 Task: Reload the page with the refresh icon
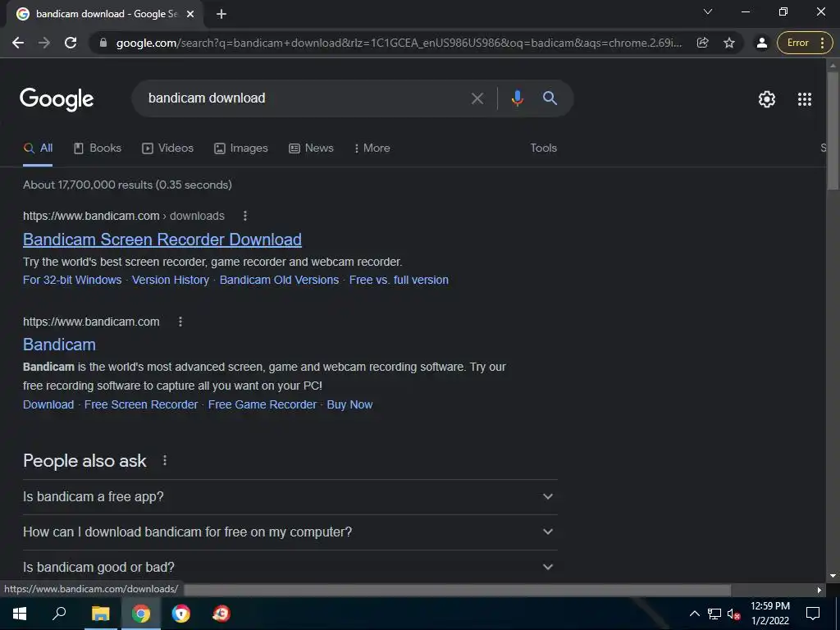71,43
